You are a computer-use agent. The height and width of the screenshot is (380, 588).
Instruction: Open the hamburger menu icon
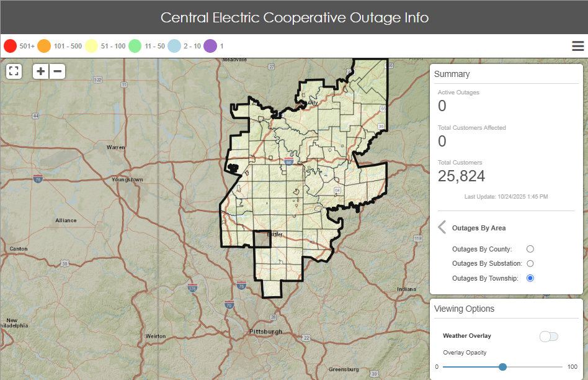coord(577,46)
